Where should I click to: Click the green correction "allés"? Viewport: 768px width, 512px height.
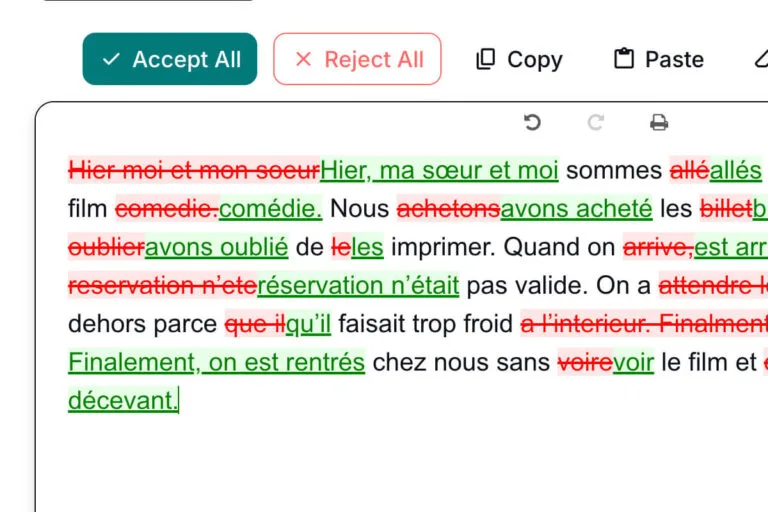[x=735, y=171]
